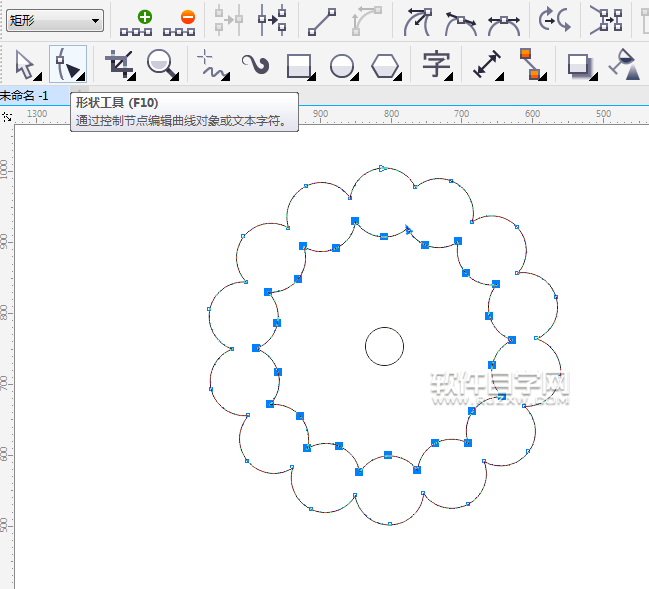Select the topmost node of the flower outline
This screenshot has height=589, width=649.
tap(382, 168)
